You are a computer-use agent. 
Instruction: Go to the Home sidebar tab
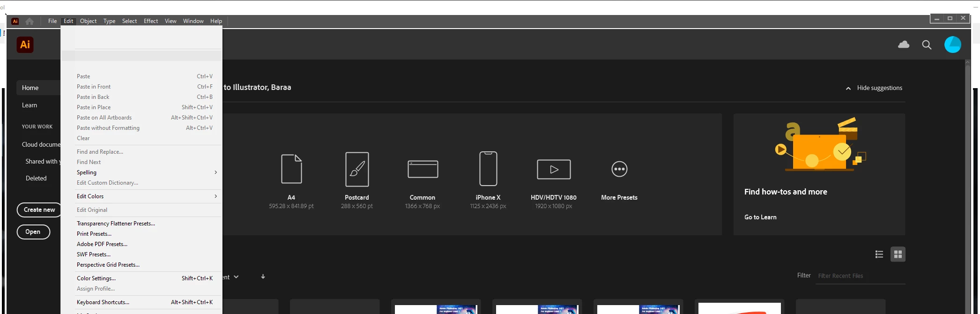pyautogui.click(x=38, y=88)
